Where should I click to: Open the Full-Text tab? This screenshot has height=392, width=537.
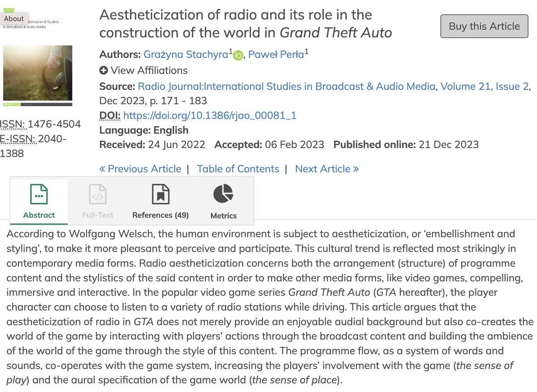click(x=98, y=201)
